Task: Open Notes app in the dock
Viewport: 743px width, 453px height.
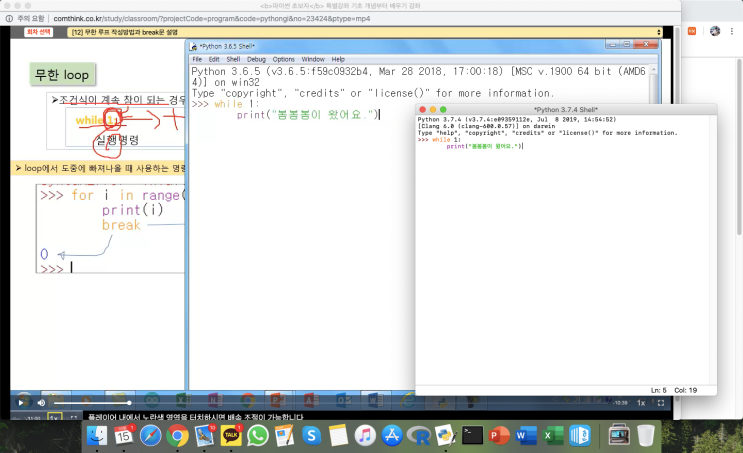Action: tap(338, 435)
